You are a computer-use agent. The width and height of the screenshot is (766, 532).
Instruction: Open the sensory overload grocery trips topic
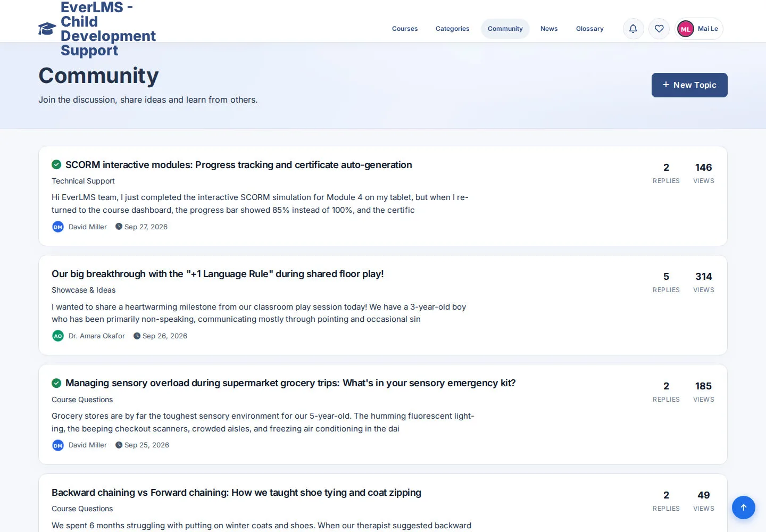point(290,383)
